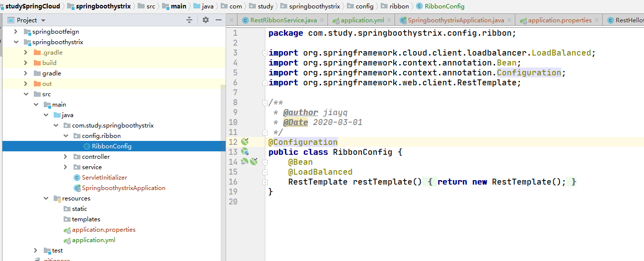Select ServletInitializer in project tree
644x261 pixels.
104,178
